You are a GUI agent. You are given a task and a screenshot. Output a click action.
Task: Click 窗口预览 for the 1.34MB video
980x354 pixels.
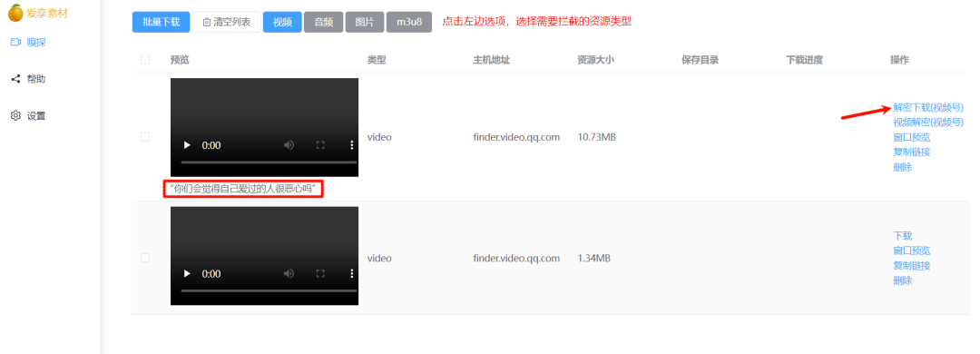tap(911, 251)
